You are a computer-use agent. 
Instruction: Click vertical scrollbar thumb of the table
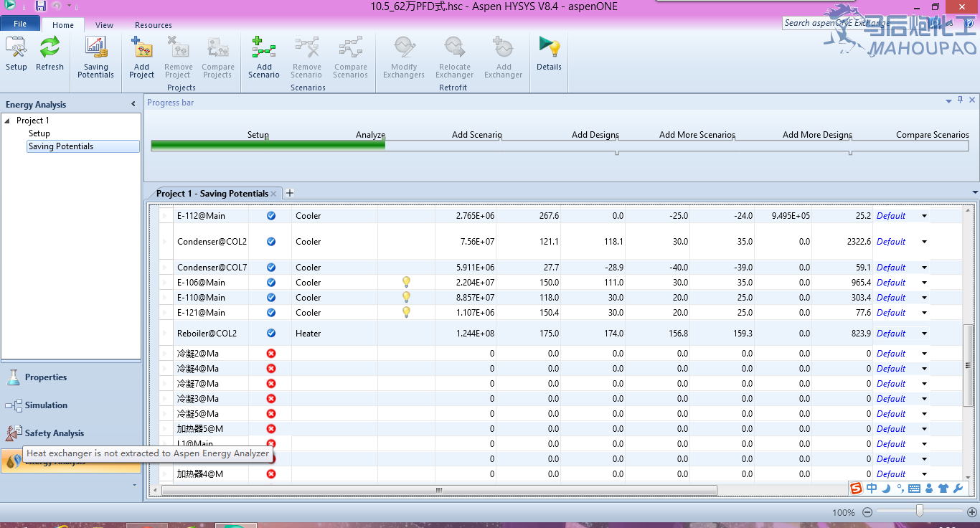tap(969, 365)
